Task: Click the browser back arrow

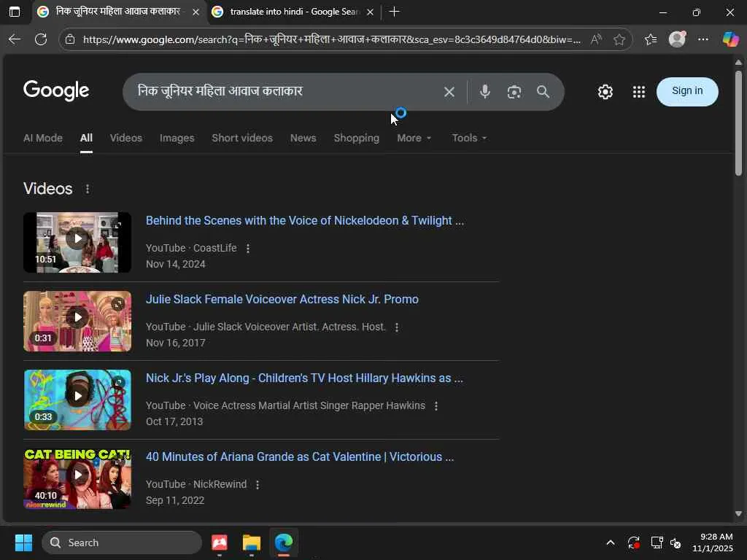Action: 15,39
